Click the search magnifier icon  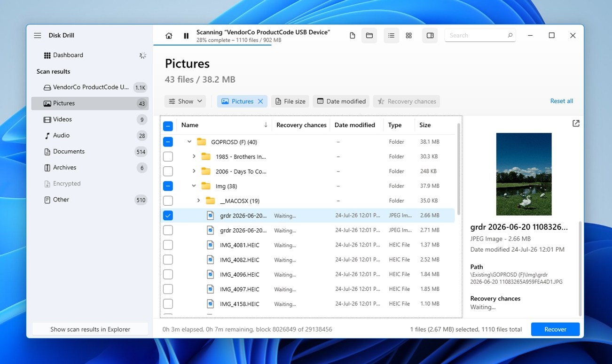(510, 35)
